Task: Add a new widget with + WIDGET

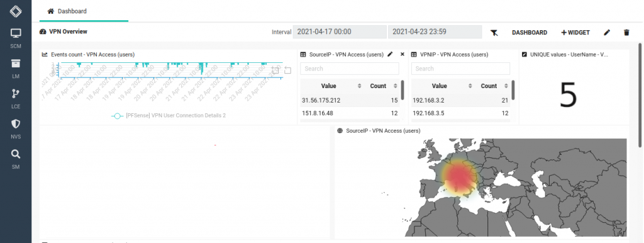Action: [575, 33]
